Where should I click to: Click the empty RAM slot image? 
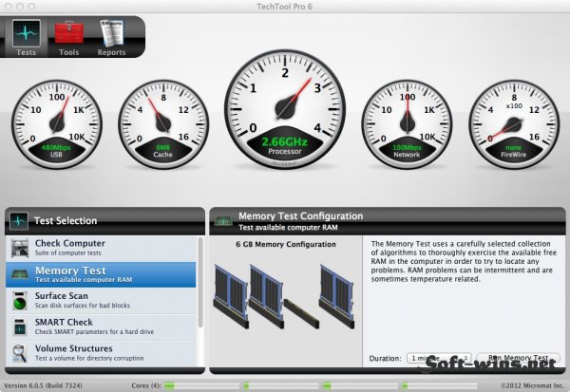click(301, 313)
